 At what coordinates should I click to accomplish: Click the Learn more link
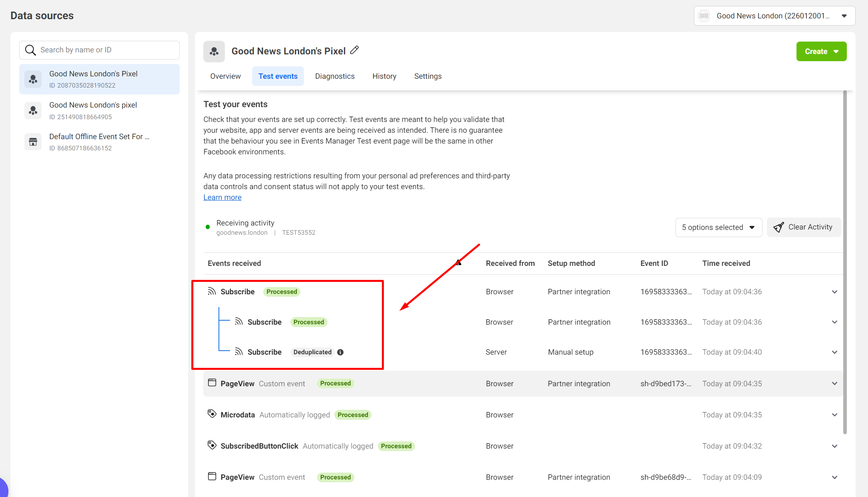[222, 197]
